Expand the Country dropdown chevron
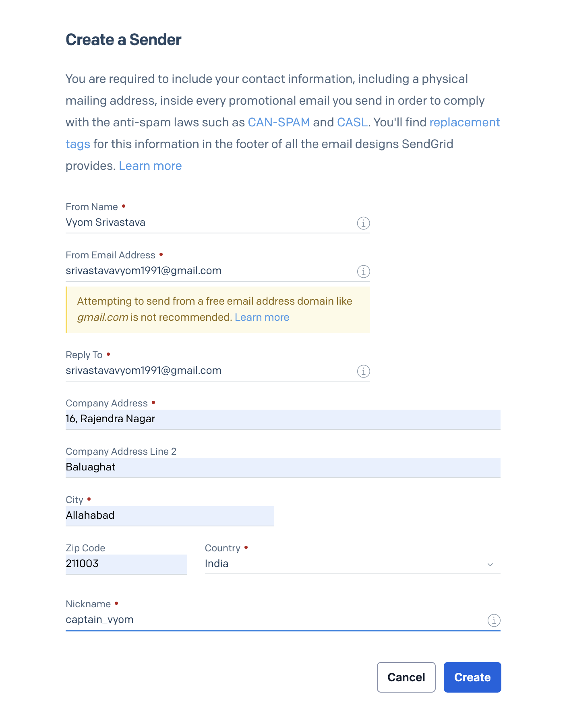This screenshot has height=728, width=569. point(490,565)
